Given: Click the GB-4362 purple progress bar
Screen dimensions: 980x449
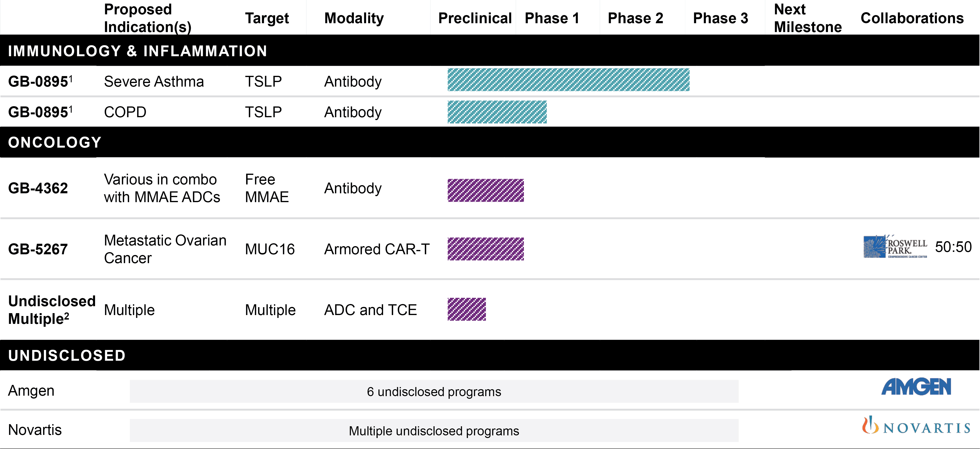Looking at the screenshot, I should (485, 190).
